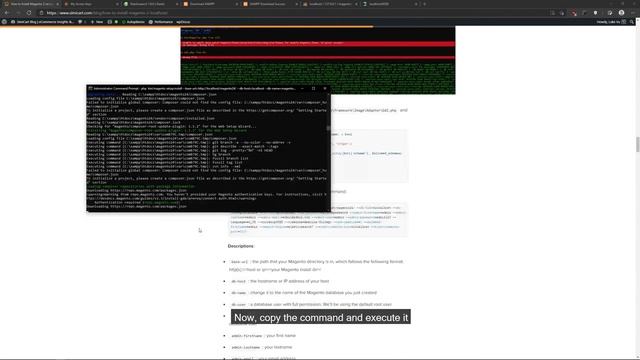Open a new browser tab with plus
This screenshot has height=360, width=640.
click(x=424, y=4)
